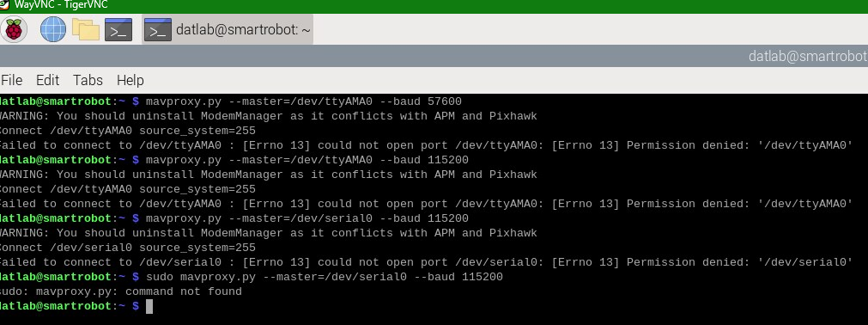This screenshot has height=325, width=868.
Task: Click the 'Failed to connect to /dev/serial0' line
Action: [x=426, y=262]
